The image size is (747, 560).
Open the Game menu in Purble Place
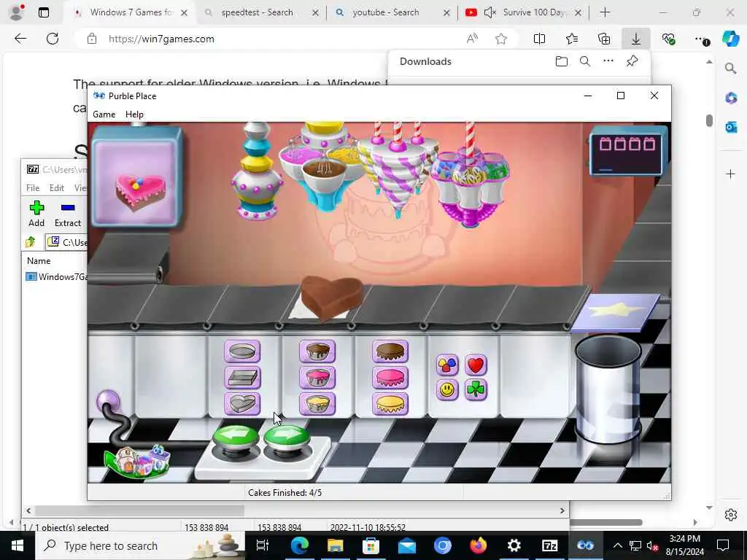click(104, 114)
